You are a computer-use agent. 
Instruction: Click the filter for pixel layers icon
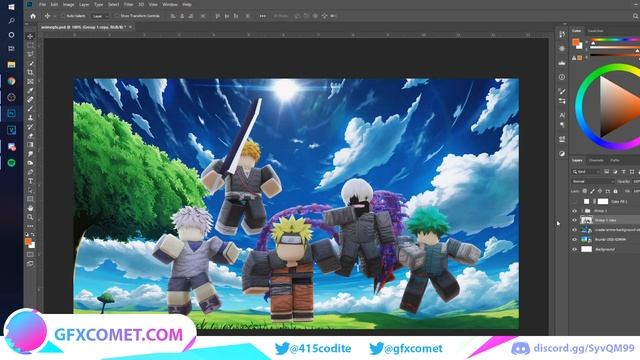(607, 172)
